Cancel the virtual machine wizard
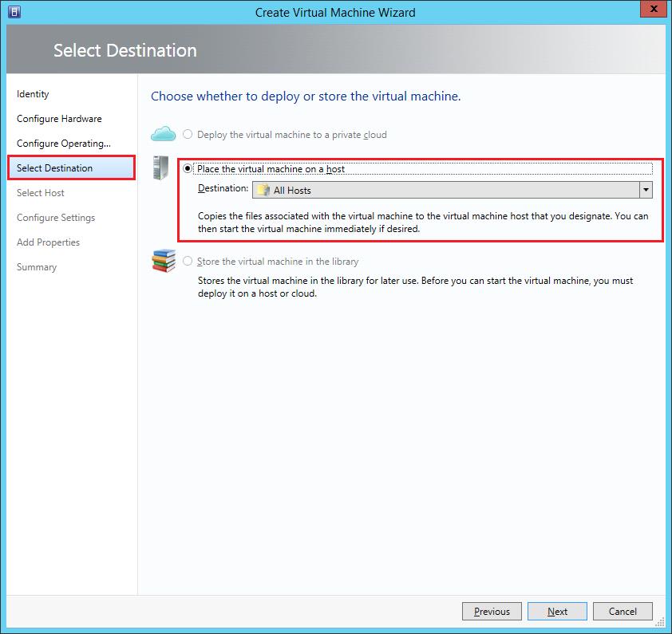672x634 pixels. [x=623, y=612]
